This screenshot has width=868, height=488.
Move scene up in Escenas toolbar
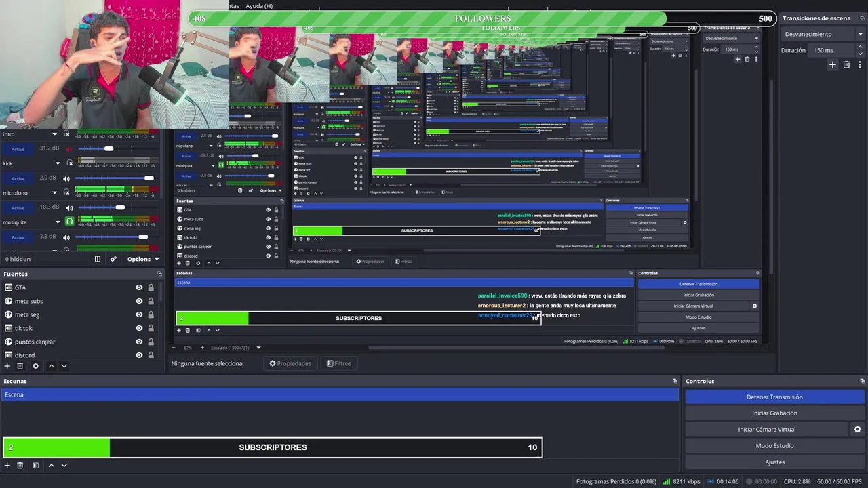51,466
